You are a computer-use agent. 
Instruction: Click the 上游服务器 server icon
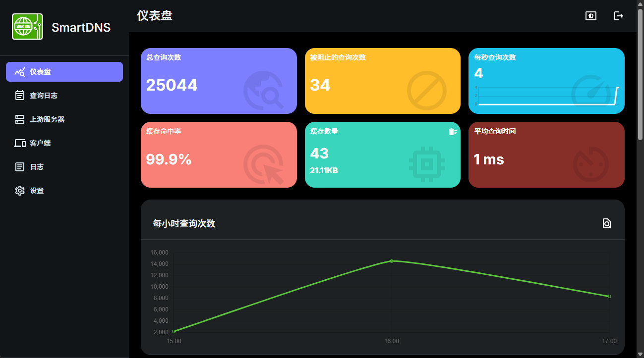point(18,119)
